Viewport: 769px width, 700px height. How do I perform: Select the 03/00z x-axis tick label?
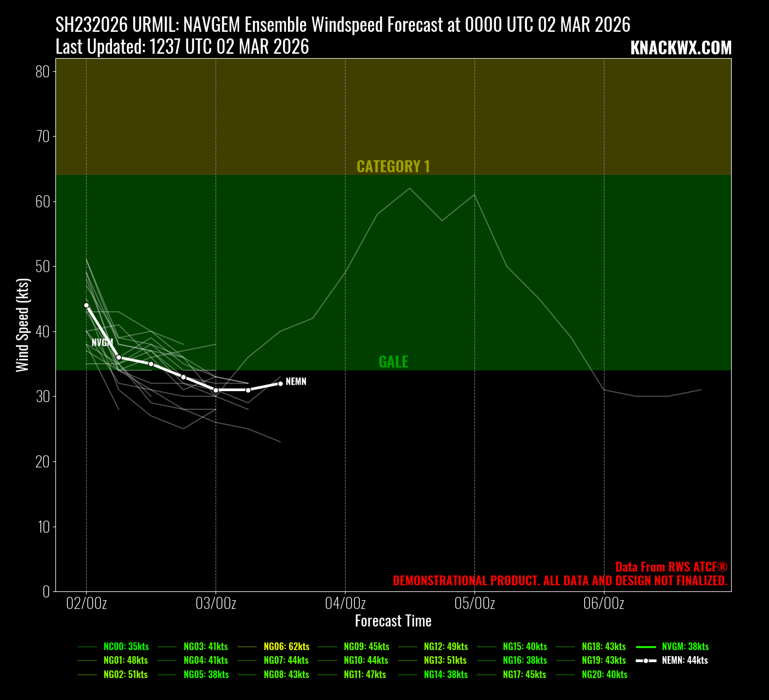[x=216, y=604]
